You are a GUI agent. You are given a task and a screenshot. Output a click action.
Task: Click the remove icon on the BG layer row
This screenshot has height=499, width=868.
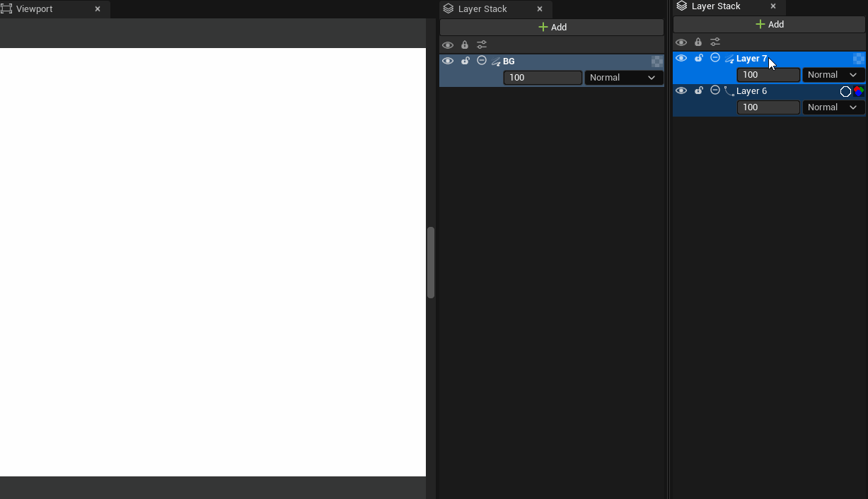click(x=481, y=61)
